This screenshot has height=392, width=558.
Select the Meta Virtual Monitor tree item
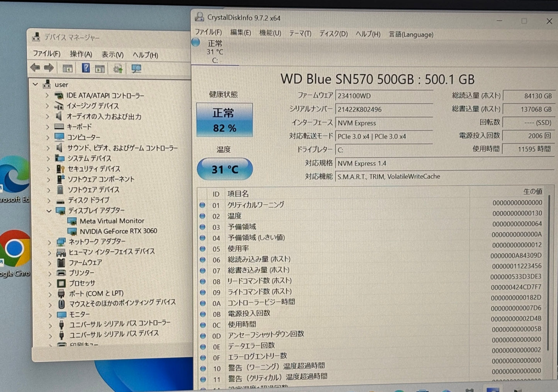[x=112, y=221]
